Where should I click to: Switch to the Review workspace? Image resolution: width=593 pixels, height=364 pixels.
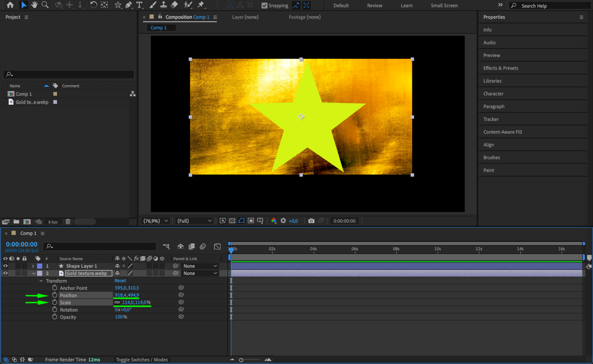(x=374, y=5)
